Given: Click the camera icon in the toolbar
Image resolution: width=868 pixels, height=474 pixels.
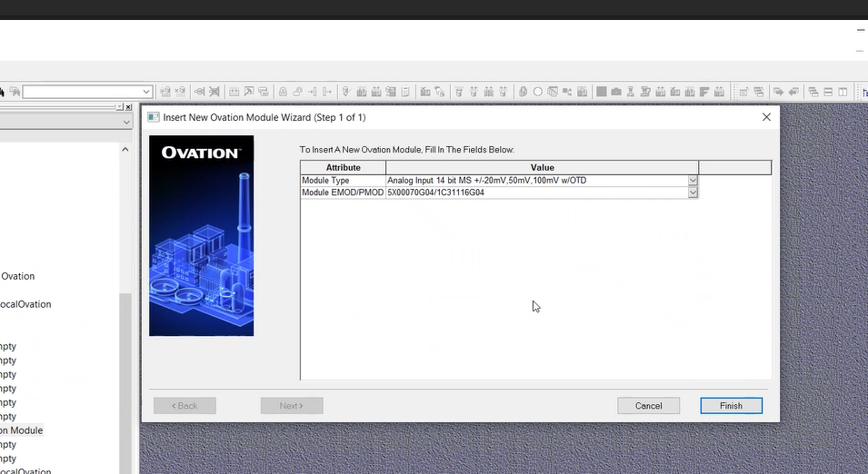Looking at the screenshot, I should tap(616, 92).
